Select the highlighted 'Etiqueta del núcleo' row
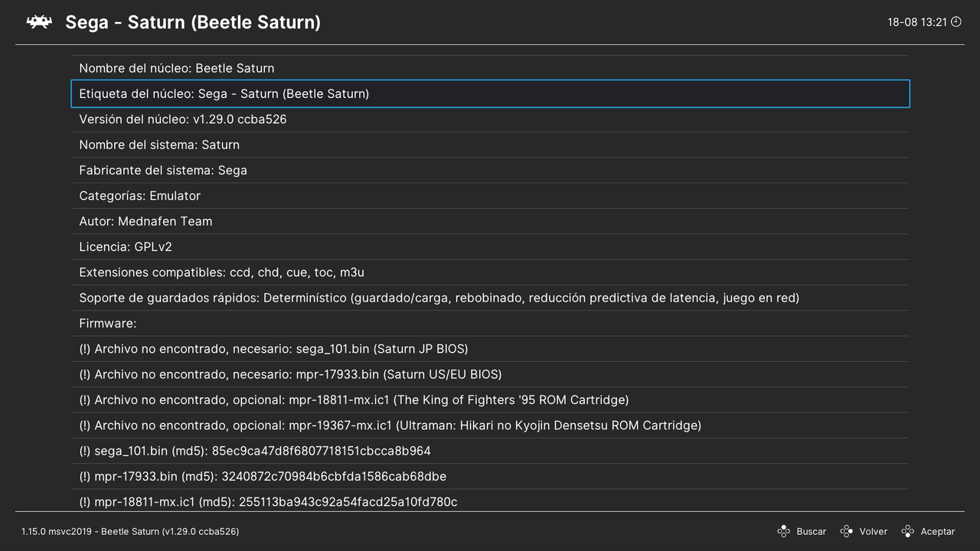The width and height of the screenshot is (980, 551). click(490, 93)
